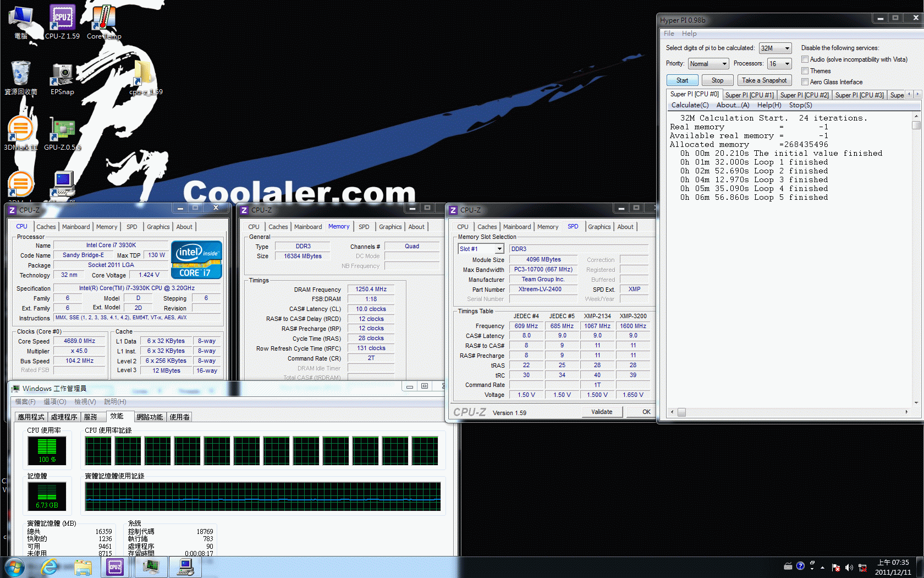The image size is (924, 578).
Task: Open the pi digits 32M dropdown
Action: tap(775, 48)
